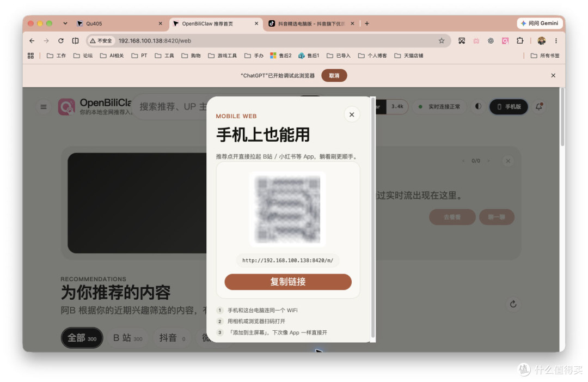Select the 抖音 0 filter tab

(172, 338)
